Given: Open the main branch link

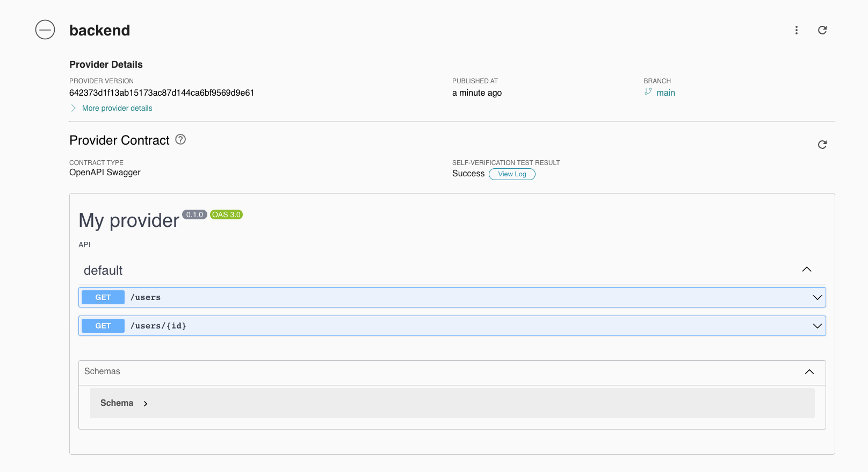Looking at the screenshot, I should coord(666,92).
